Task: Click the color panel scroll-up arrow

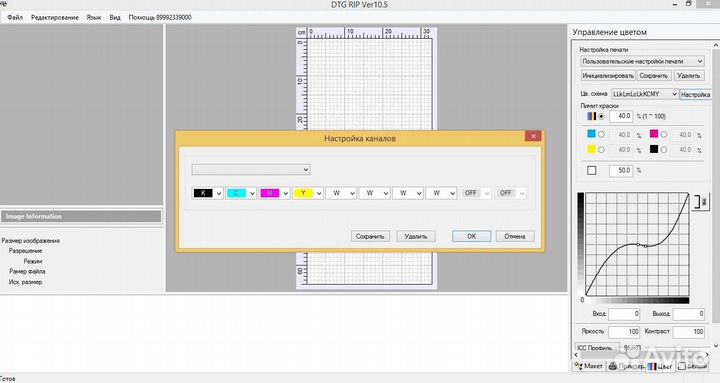Action: point(716,45)
